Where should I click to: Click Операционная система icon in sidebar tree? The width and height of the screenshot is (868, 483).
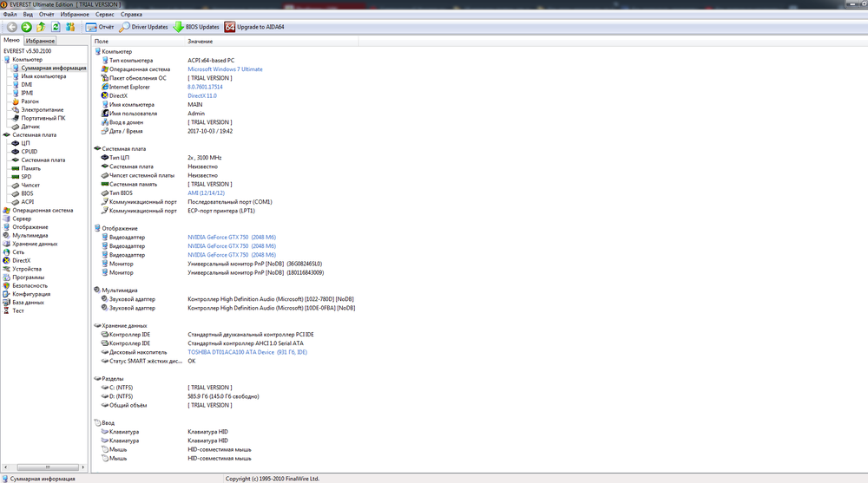[x=7, y=210]
